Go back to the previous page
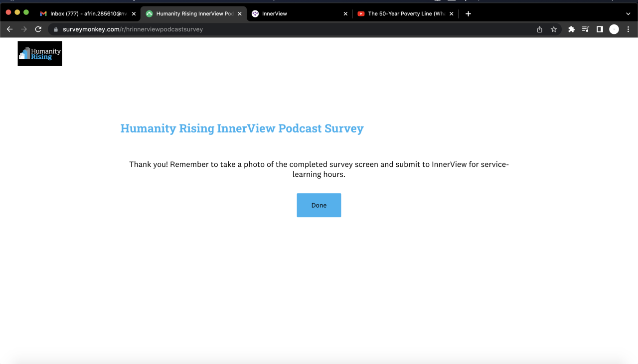The width and height of the screenshot is (638, 364). click(9, 29)
